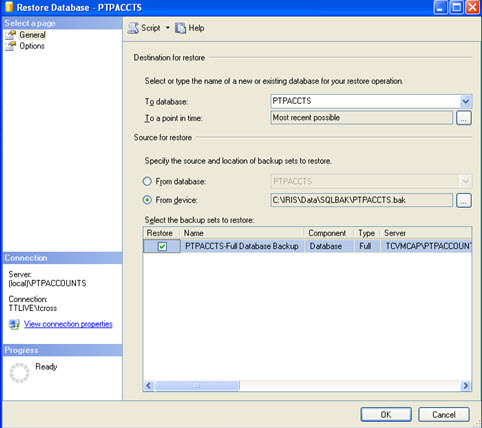Uncheck Restore for PTPACCTS-Full Database Backup
This screenshot has height=428, width=482.
coord(162,246)
